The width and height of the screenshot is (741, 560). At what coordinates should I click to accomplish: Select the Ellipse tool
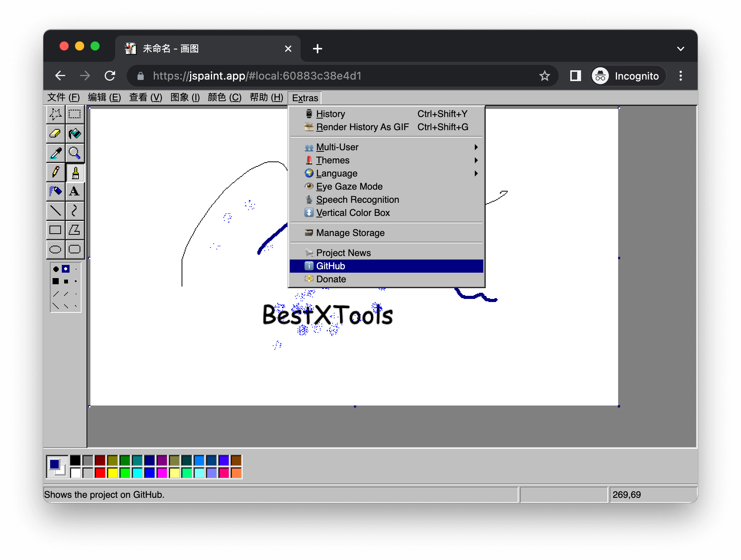(x=56, y=249)
